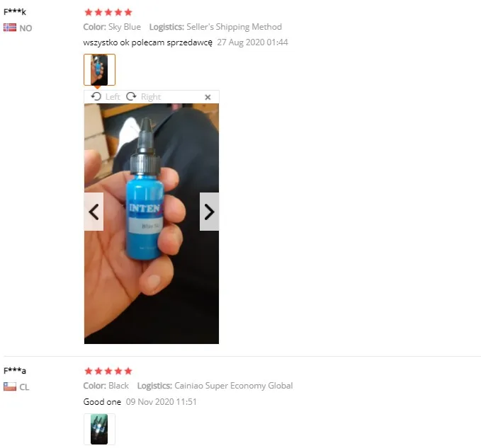The height and width of the screenshot is (448, 481).
Task: Click the enlarged blue ink bottle photo
Action: [x=152, y=224]
